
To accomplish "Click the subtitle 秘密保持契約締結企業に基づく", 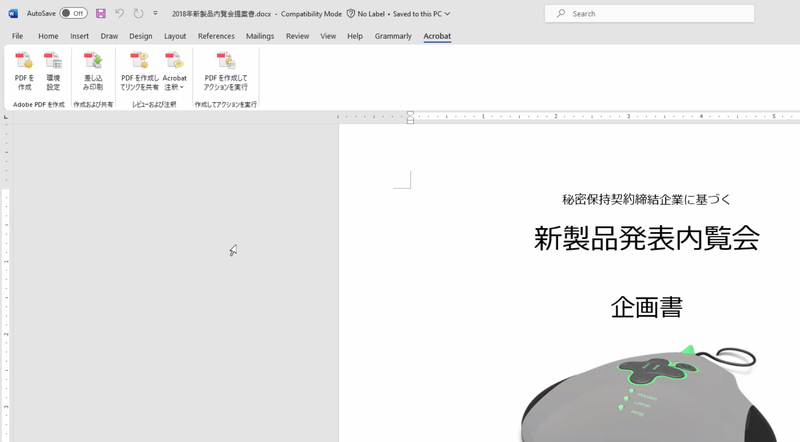I will 646,200.
